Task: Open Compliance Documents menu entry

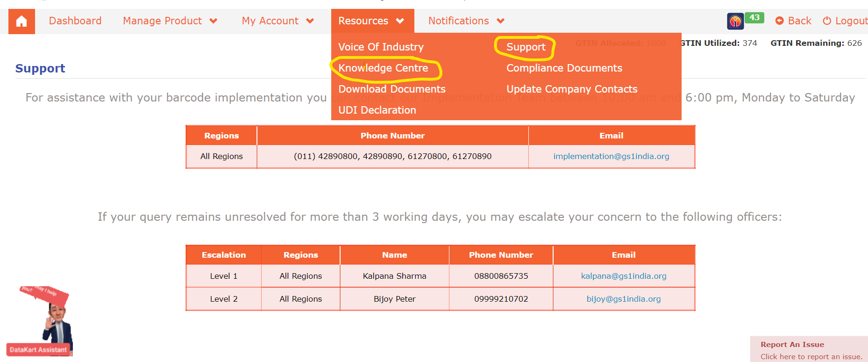Action: tap(564, 68)
